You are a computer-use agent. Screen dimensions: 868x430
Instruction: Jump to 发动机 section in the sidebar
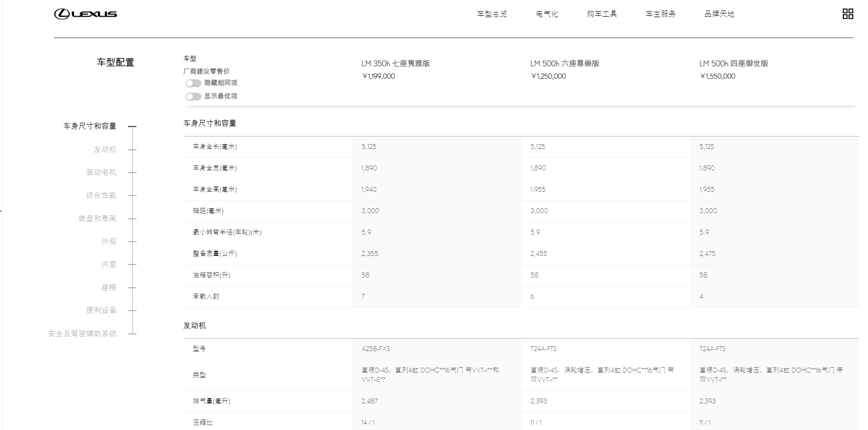[x=105, y=149]
